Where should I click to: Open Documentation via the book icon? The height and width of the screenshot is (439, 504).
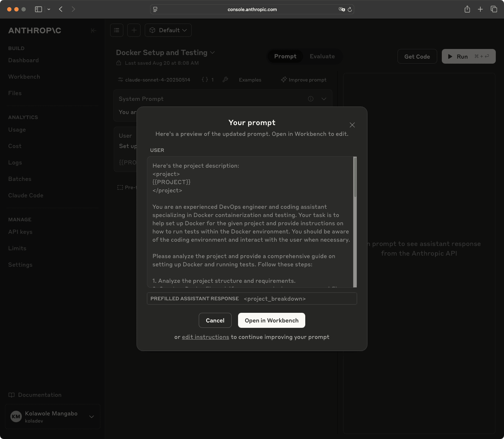[12, 395]
